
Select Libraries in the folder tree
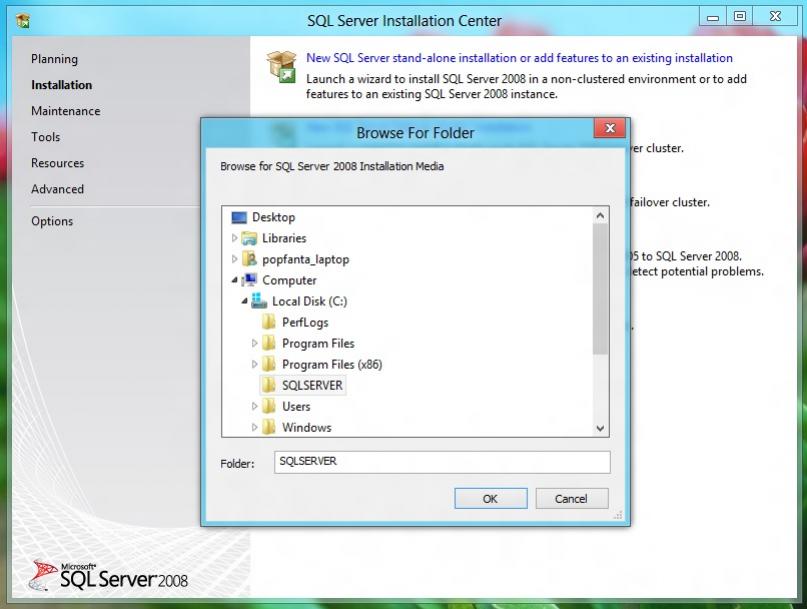pyautogui.click(x=284, y=238)
